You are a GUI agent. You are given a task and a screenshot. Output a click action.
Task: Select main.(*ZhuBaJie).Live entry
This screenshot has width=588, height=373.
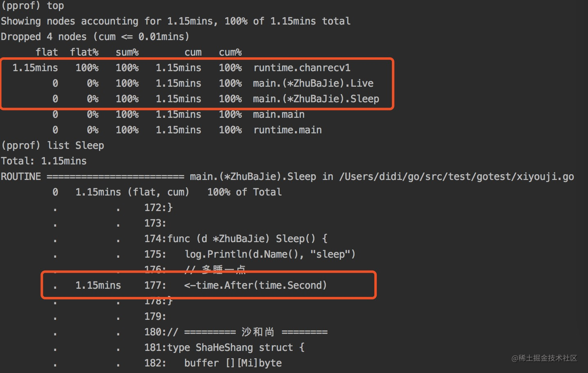pos(313,83)
